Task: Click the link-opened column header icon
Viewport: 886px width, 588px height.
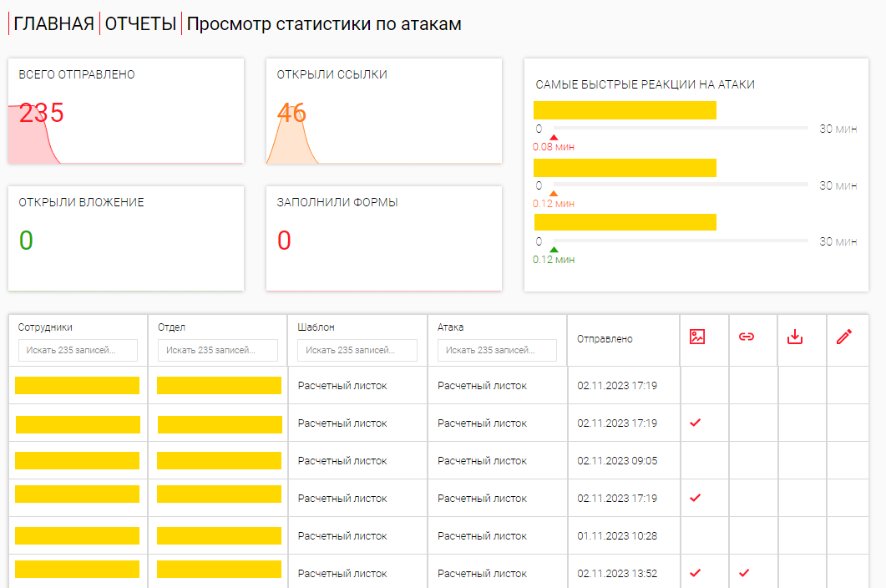Action: (747, 337)
